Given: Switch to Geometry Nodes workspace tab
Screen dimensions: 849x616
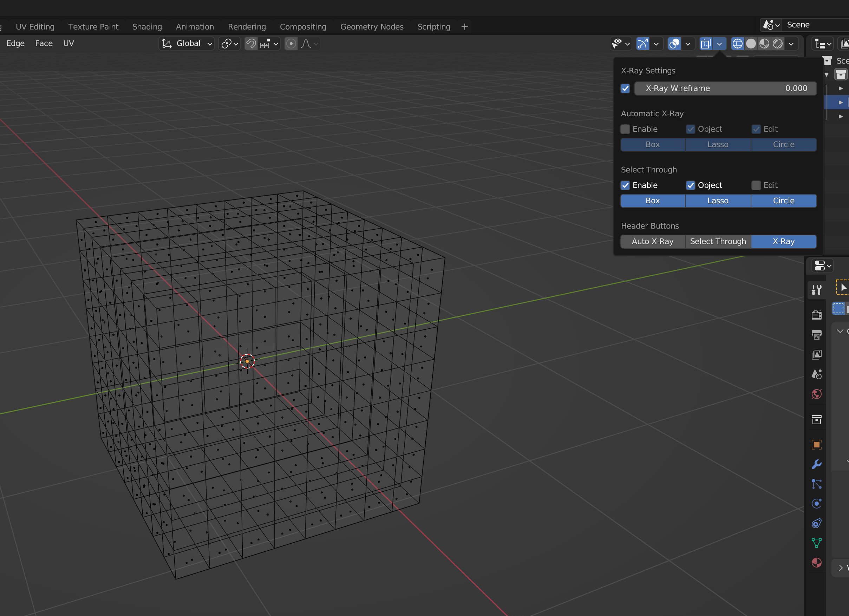Looking at the screenshot, I should pos(371,27).
